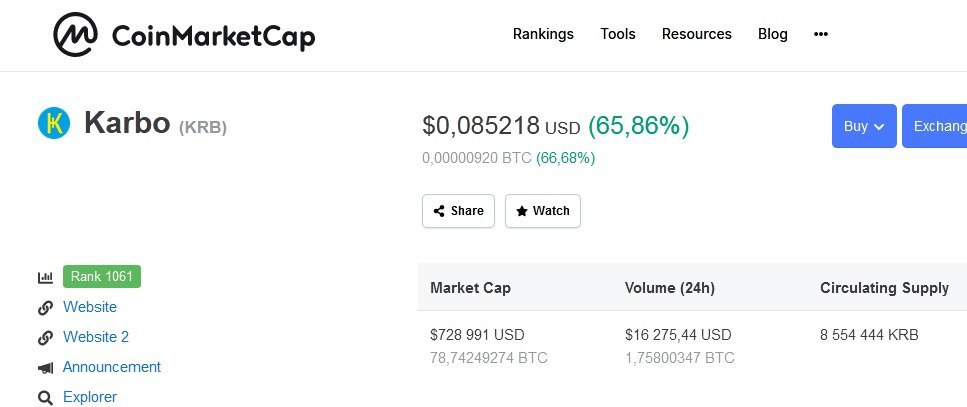
Task: Open the Announcement link
Action: [x=112, y=367]
